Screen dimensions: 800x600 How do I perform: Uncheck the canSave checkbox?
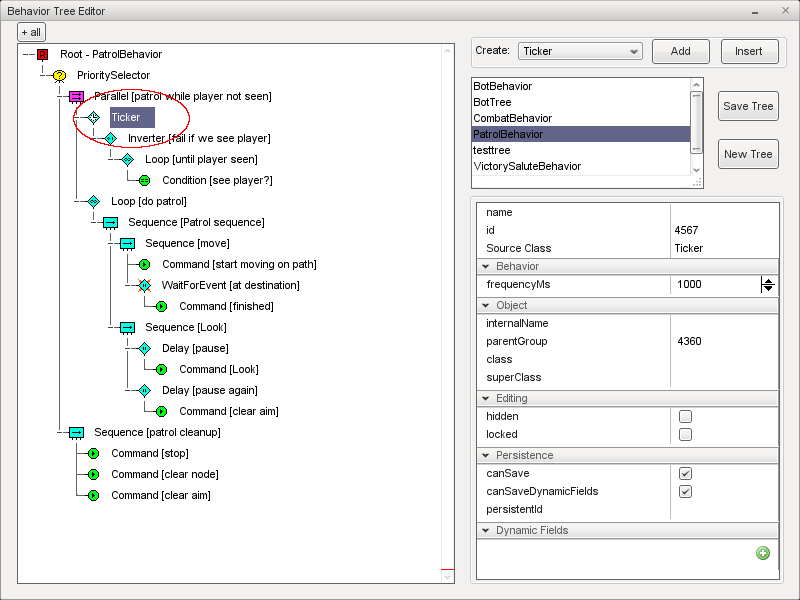pos(685,473)
